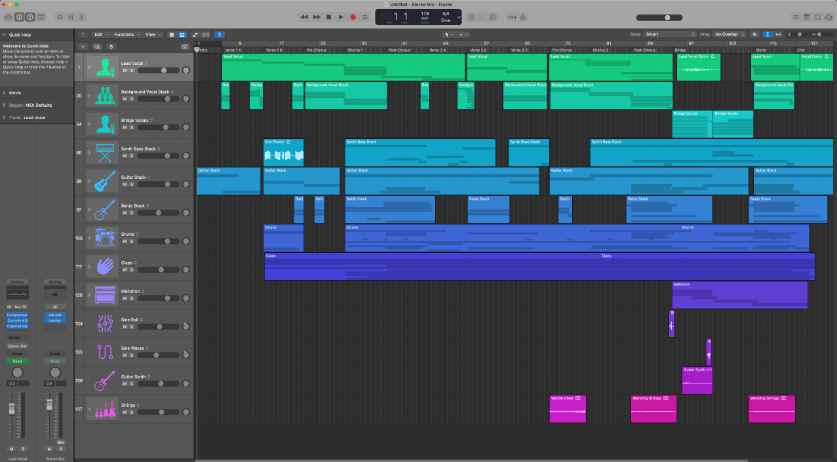Screen dimensions: 837x462
Task: Open the Library panel from control bar
Action: 8,17
